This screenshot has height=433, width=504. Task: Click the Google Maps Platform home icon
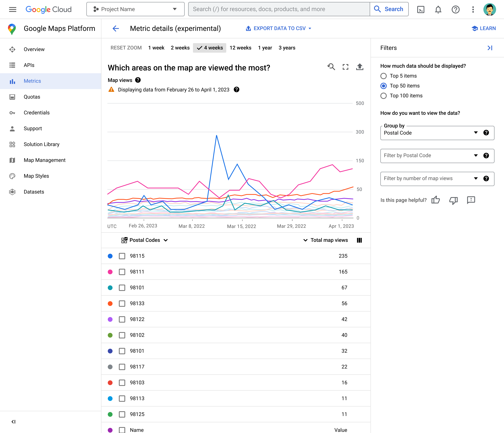[x=12, y=29]
